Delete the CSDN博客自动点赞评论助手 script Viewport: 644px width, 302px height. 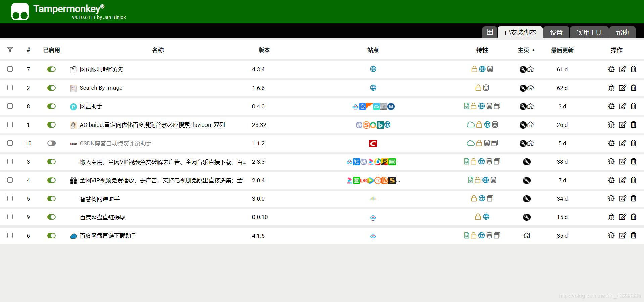tap(633, 143)
